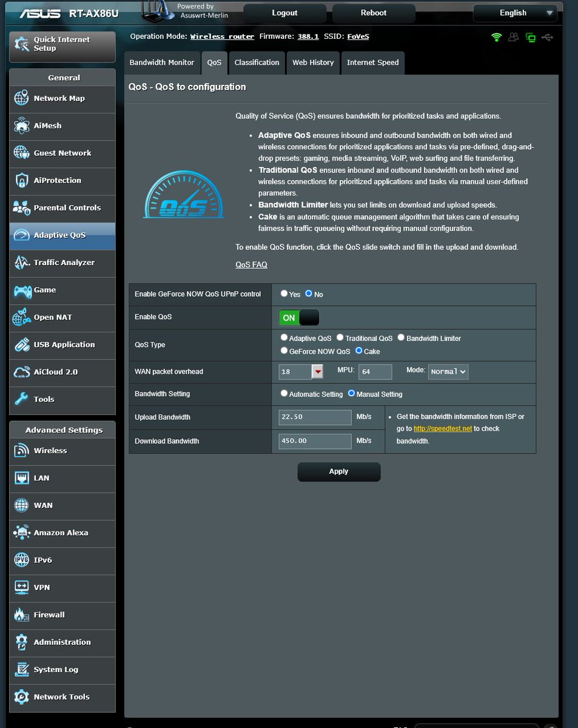This screenshot has width=578, height=728.
Task: Open the Administration gear icon
Action: pyautogui.click(x=21, y=642)
